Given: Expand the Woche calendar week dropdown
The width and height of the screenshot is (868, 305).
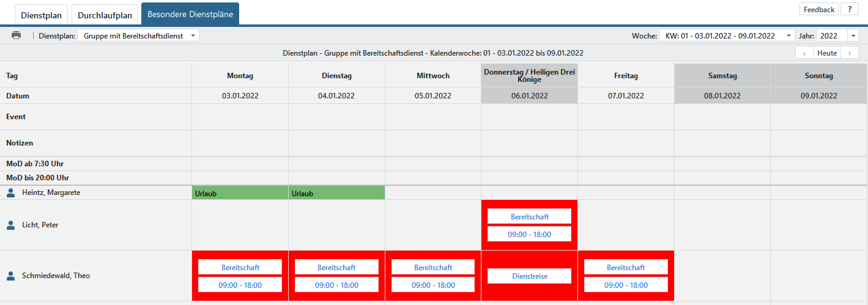Looking at the screenshot, I should coord(726,36).
